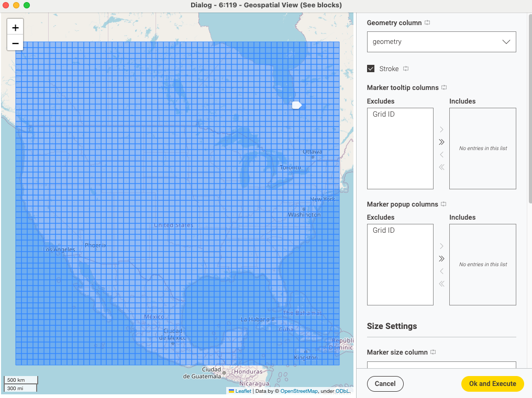Click Marker tooltip columns info icon

[444, 87]
